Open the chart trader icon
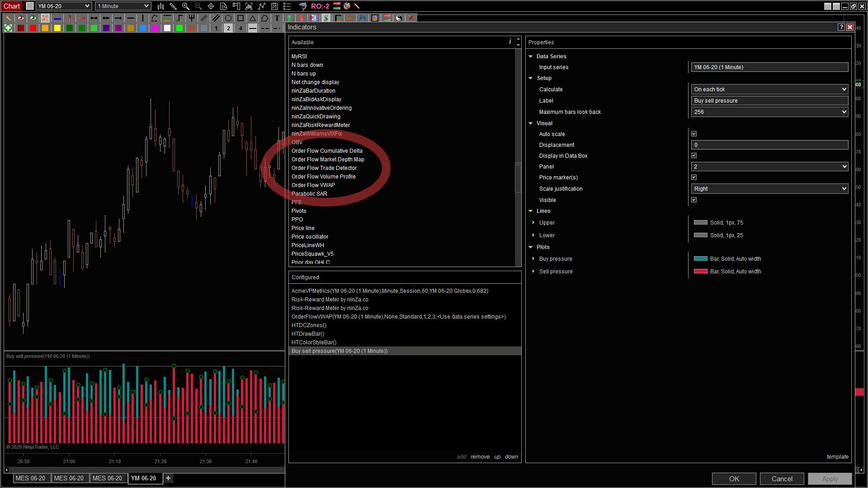The height and width of the screenshot is (488, 868). point(236,6)
